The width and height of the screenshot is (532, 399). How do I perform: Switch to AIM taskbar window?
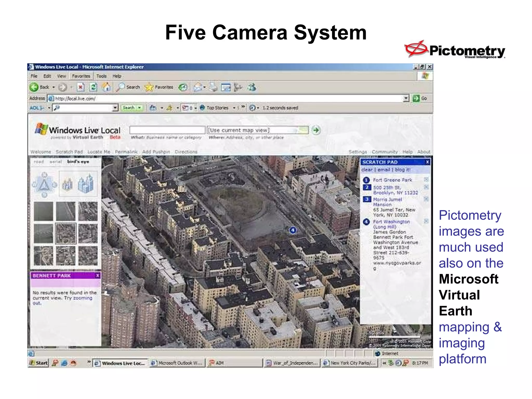pos(235,363)
